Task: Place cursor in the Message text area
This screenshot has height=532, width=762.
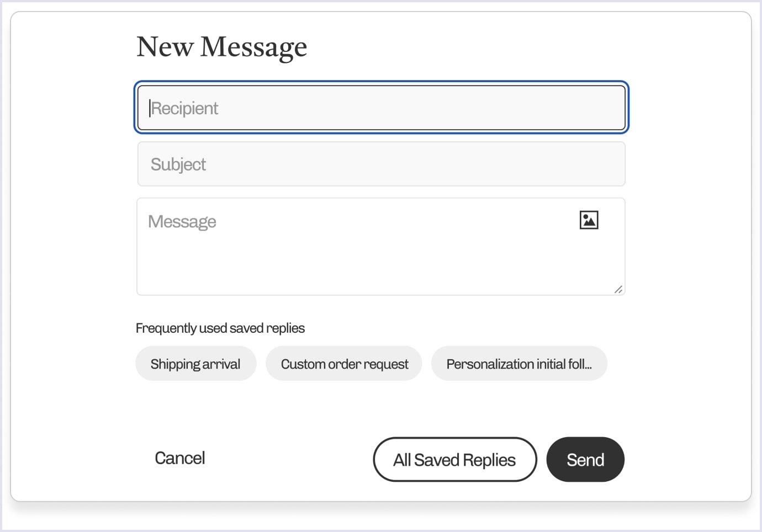Action: tap(381, 247)
